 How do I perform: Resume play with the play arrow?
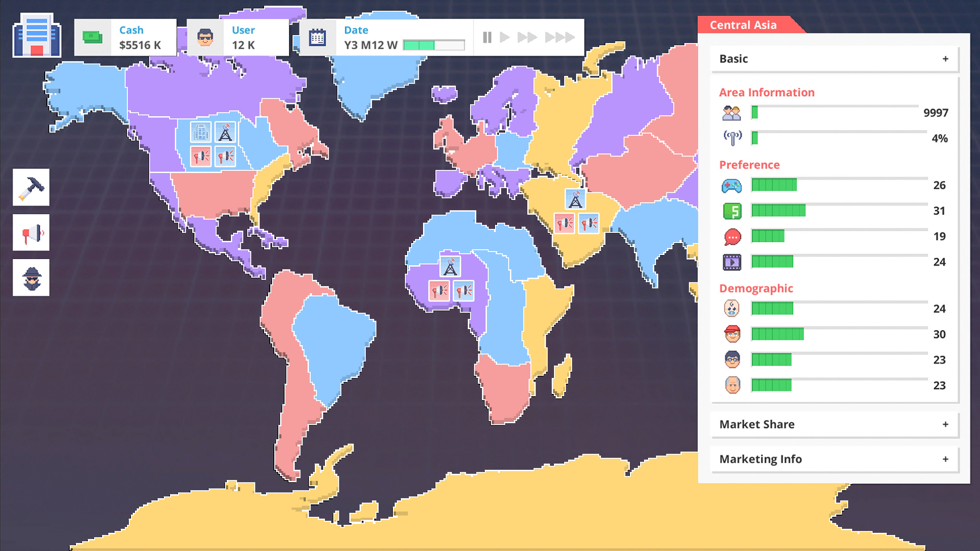coord(504,38)
